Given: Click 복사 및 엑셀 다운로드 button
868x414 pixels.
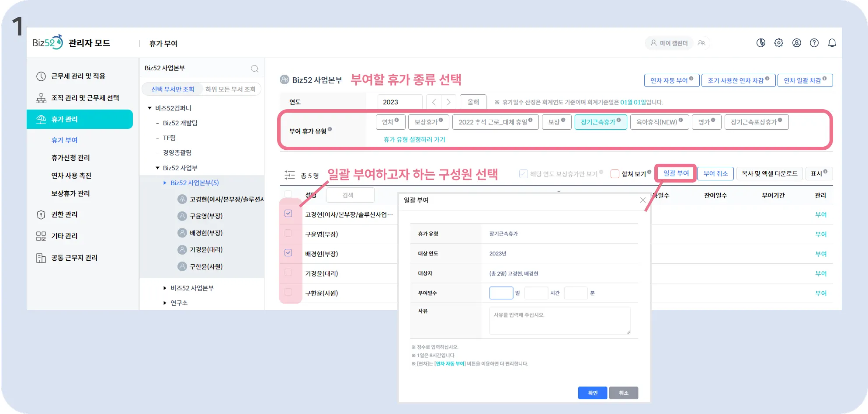Looking at the screenshot, I should (770, 173).
